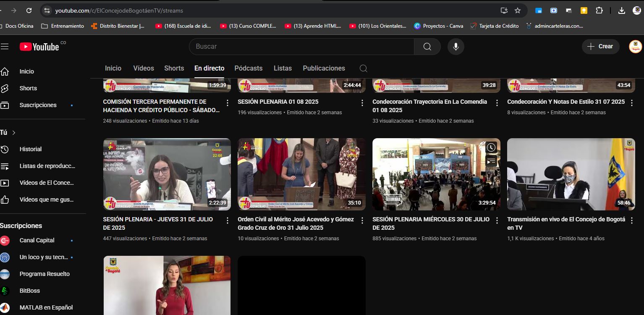Open Orden Civil al Mérito video thumbnail
The image size is (644, 315).
point(301,174)
